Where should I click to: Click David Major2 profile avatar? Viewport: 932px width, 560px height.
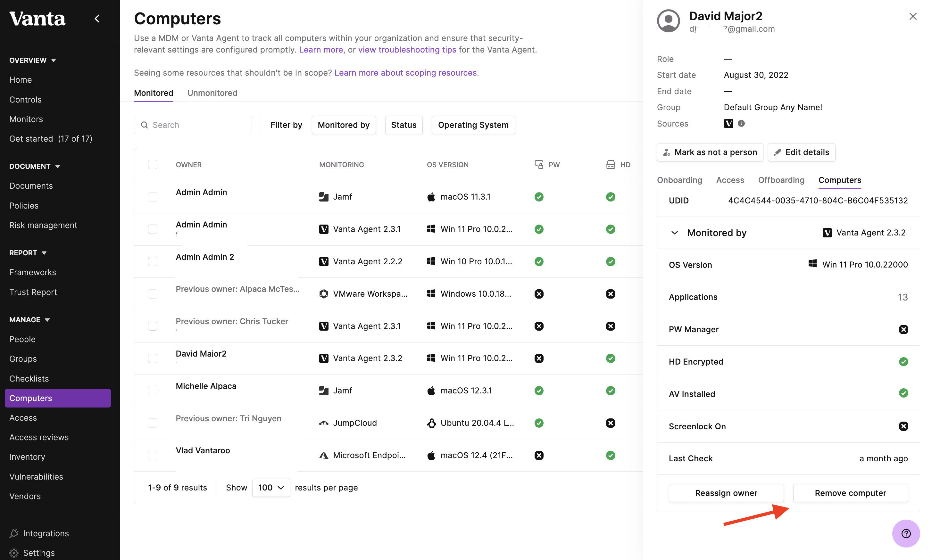(x=668, y=21)
